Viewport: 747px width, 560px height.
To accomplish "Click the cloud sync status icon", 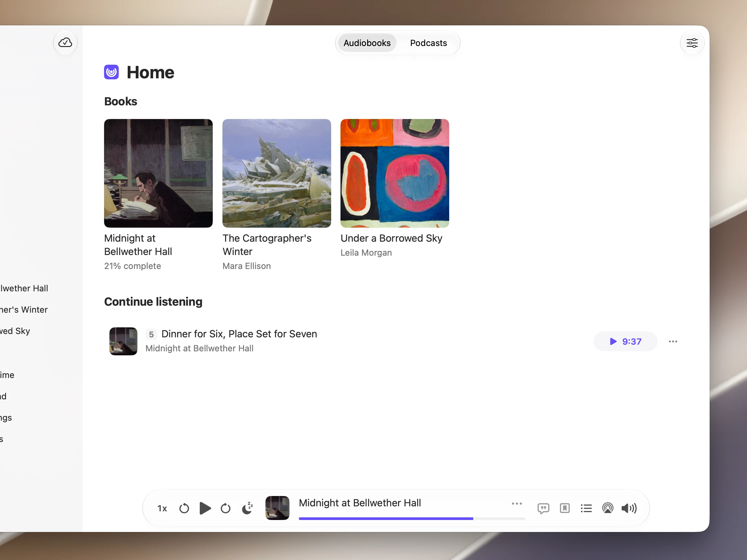I will [x=65, y=43].
